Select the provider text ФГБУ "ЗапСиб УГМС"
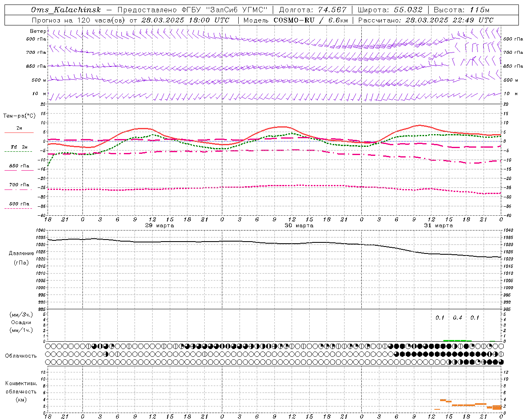This screenshot has width=525, height=420. tap(224, 10)
